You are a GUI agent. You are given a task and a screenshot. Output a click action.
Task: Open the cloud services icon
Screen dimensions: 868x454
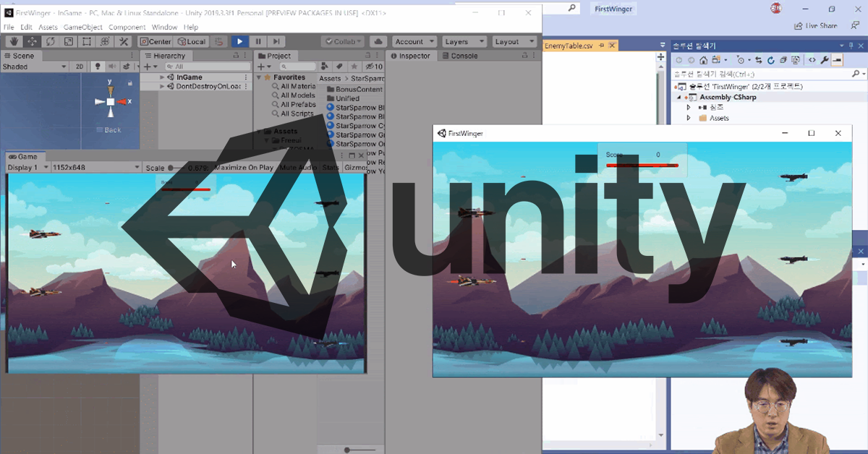point(378,42)
